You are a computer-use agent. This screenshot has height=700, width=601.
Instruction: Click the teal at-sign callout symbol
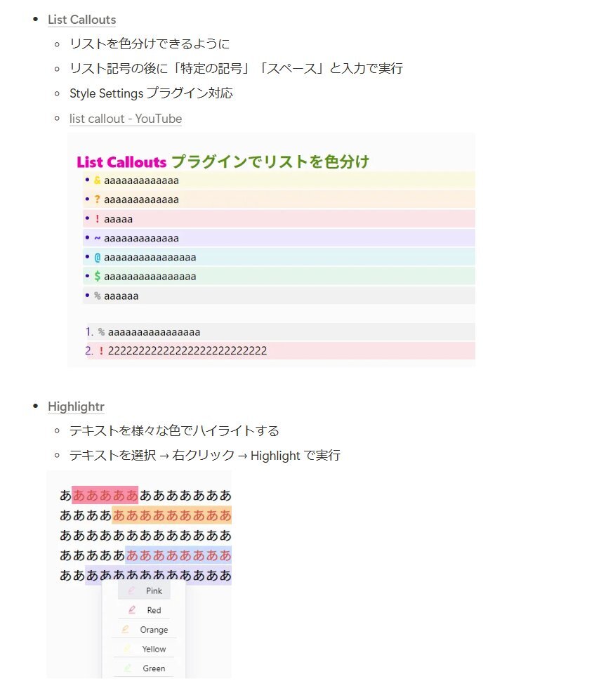click(97, 258)
